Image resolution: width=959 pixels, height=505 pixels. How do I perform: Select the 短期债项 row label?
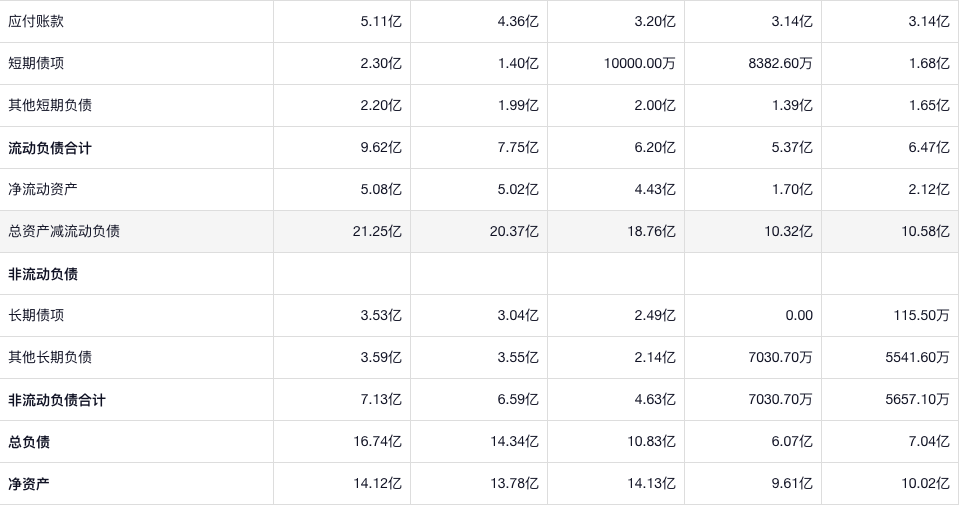click(x=36, y=63)
